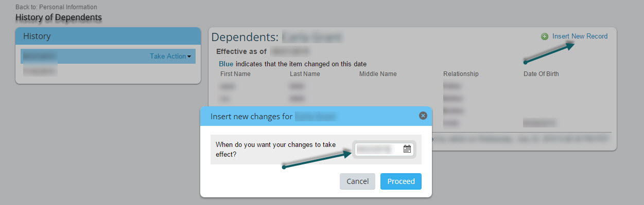Select the Date Of Birth column header
The height and width of the screenshot is (205, 644).
pyautogui.click(x=541, y=74)
